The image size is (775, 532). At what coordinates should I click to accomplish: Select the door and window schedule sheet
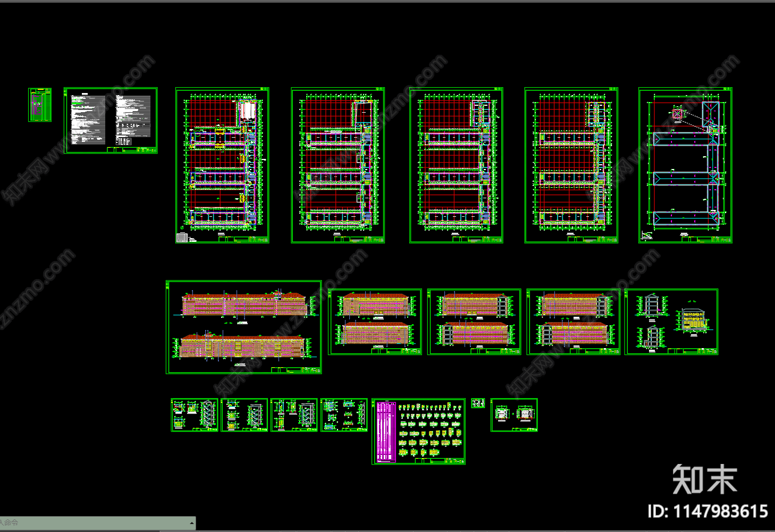419,432
